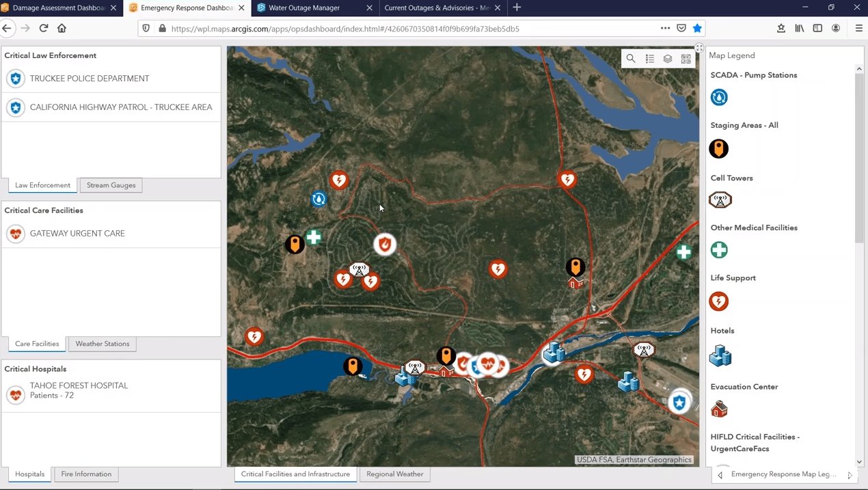Viewport: 868px width, 490px height.
Task: Click the Cell Towers legend symbol
Action: coord(720,200)
